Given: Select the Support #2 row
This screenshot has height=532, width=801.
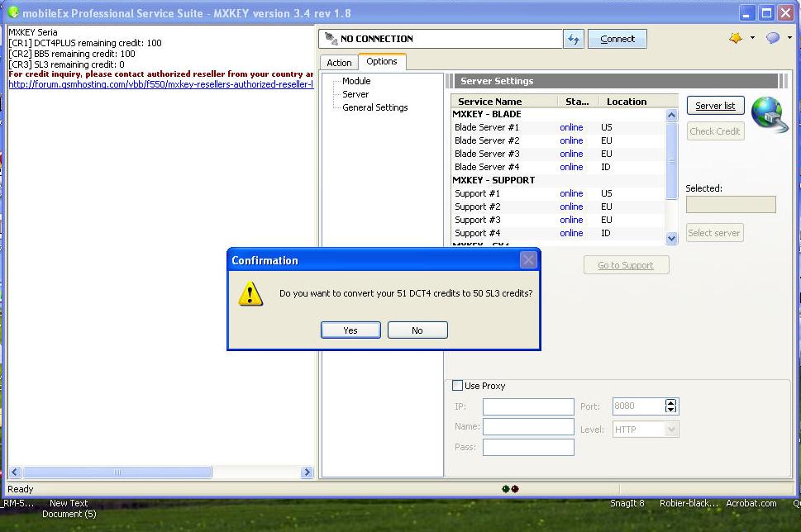Looking at the screenshot, I should (558, 207).
